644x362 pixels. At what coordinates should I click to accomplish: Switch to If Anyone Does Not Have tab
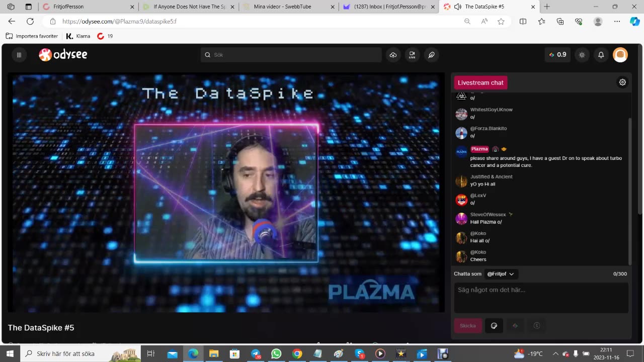point(188,7)
